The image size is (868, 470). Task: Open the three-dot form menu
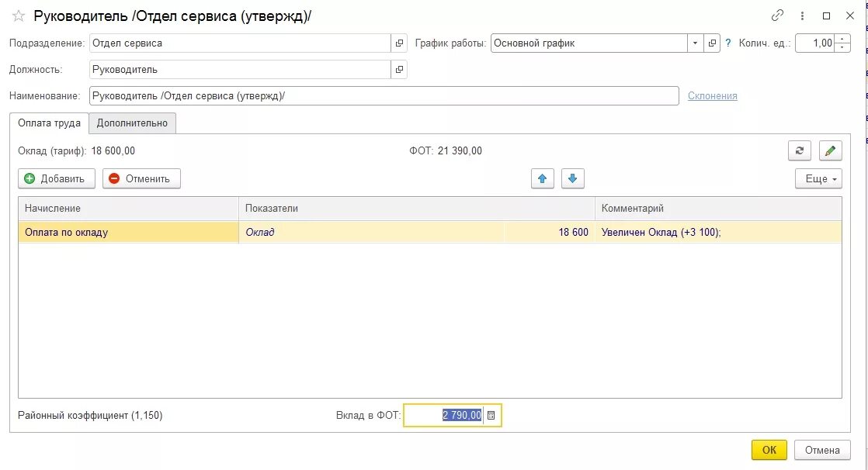coord(802,16)
